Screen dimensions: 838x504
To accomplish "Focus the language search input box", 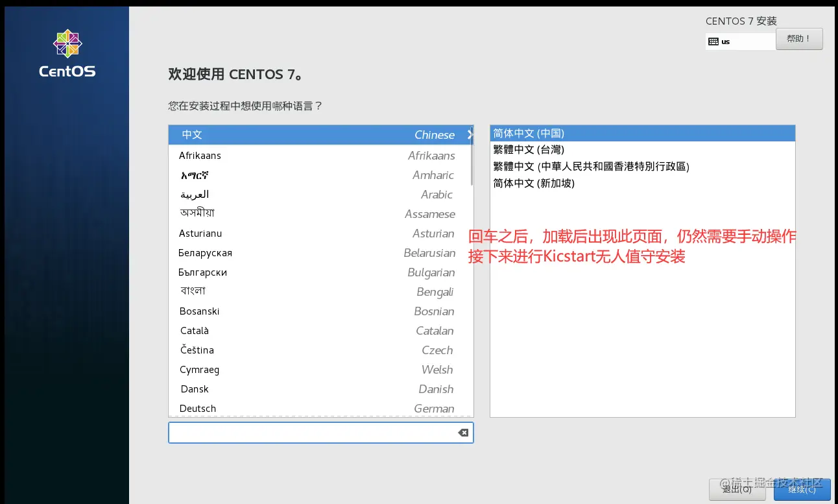I will [x=320, y=433].
